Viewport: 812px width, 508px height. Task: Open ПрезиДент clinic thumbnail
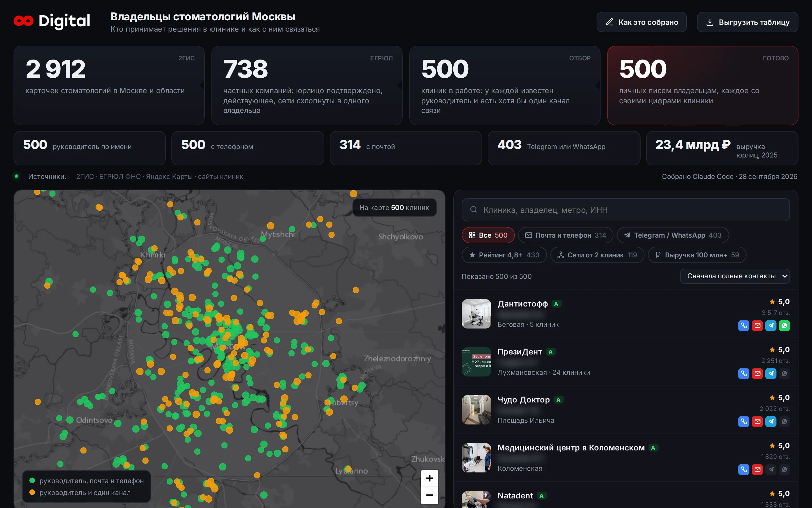pyautogui.click(x=476, y=362)
